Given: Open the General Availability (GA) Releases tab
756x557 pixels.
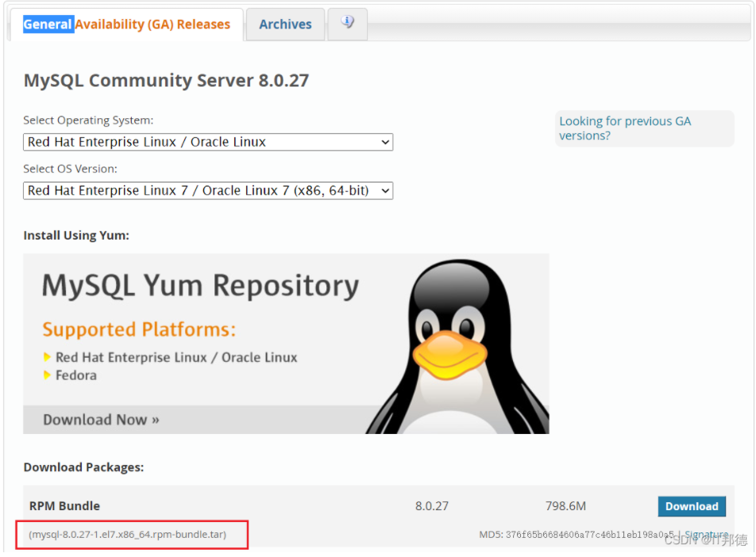Looking at the screenshot, I should pos(127,25).
